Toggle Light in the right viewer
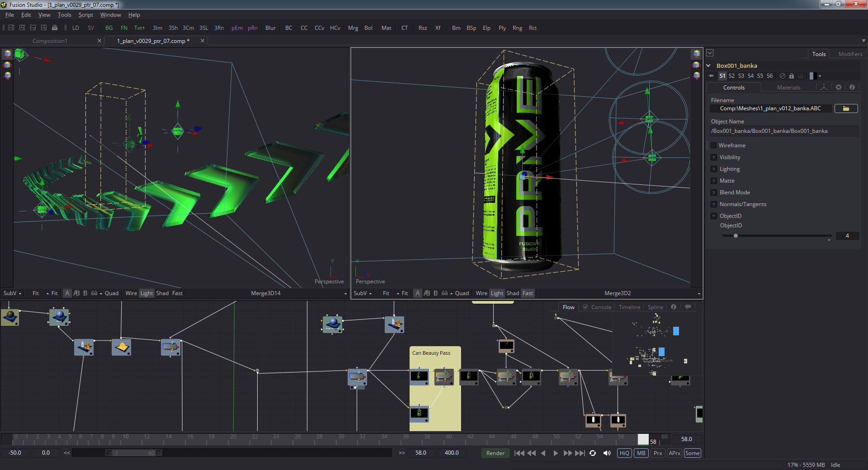Screen dimensions: 868x470 coord(497,293)
